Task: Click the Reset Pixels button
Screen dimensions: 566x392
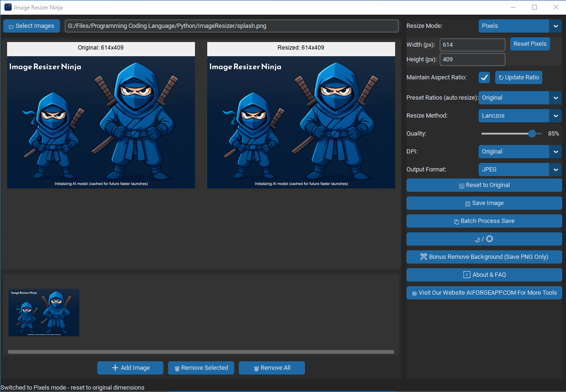Action: pos(530,44)
